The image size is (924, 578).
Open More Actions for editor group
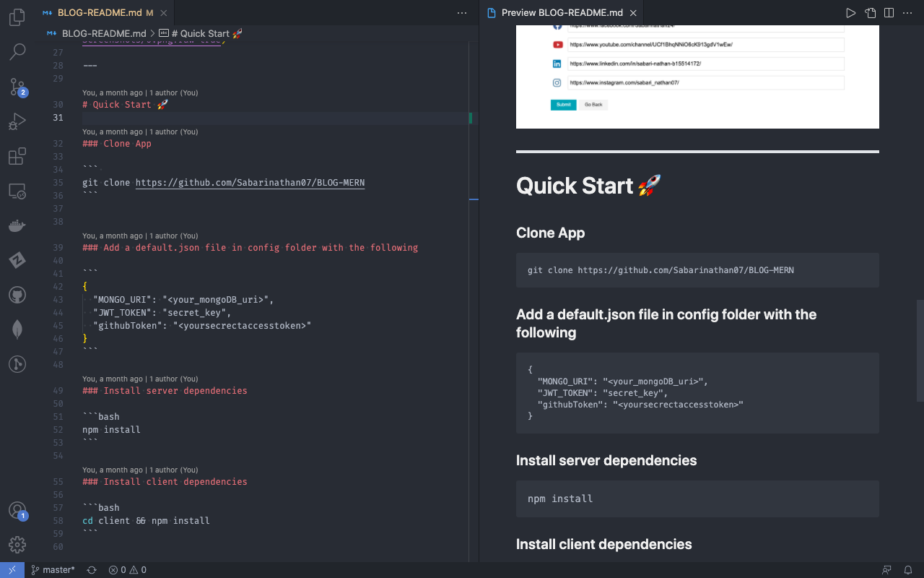pos(462,13)
